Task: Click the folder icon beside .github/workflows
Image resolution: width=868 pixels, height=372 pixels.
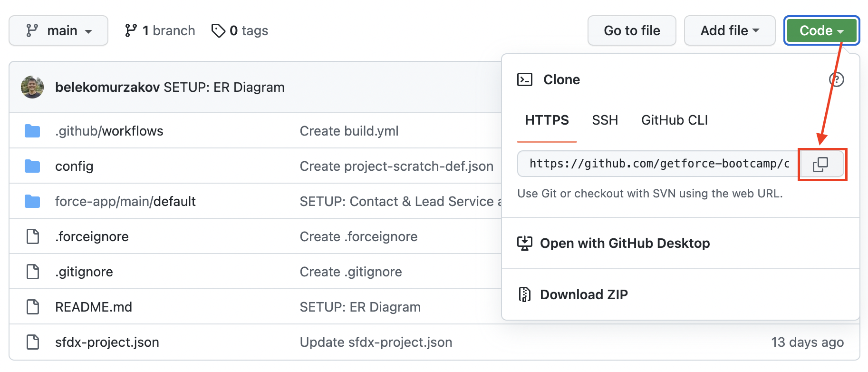Action: pos(32,131)
